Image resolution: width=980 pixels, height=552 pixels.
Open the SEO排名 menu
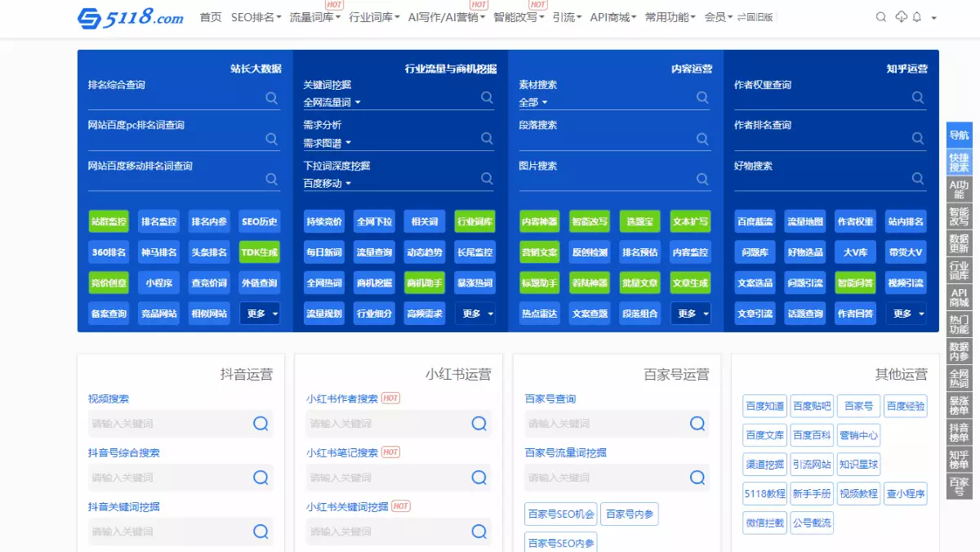point(256,17)
